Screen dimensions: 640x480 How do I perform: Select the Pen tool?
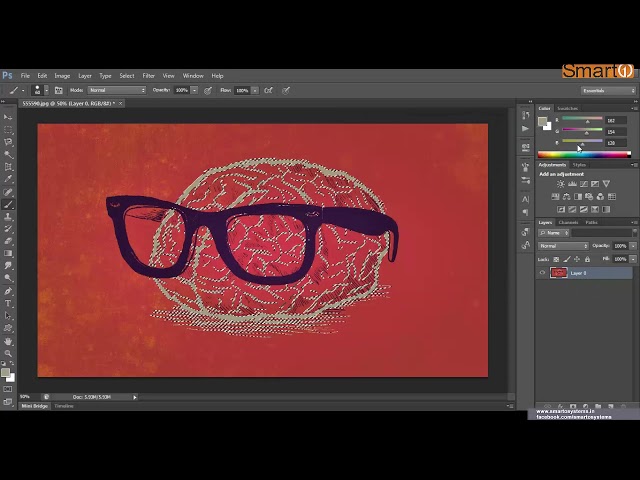coord(8,291)
